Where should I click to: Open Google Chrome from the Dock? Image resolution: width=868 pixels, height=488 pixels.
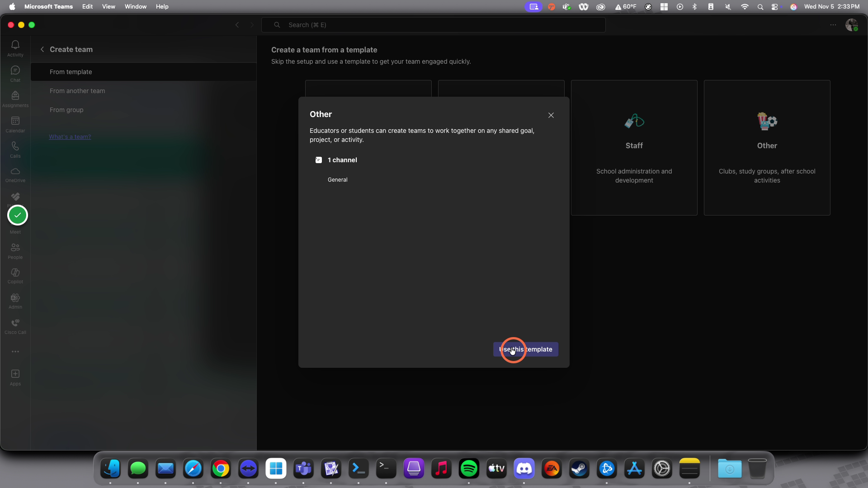pyautogui.click(x=221, y=469)
